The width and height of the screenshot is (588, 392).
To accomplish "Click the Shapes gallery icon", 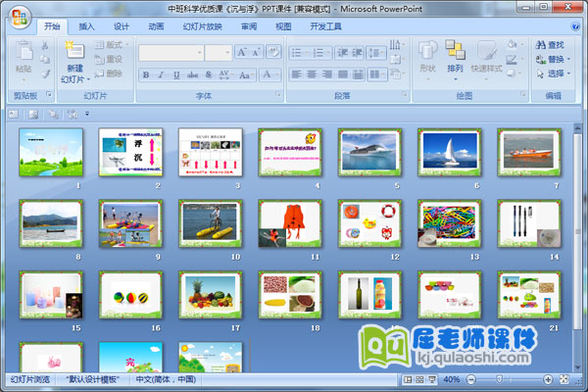I will 427,51.
